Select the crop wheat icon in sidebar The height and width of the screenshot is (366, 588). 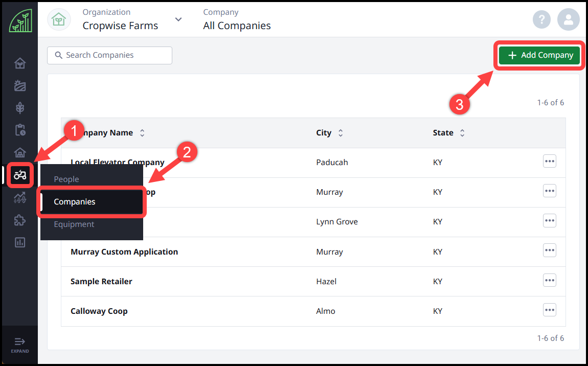point(20,108)
